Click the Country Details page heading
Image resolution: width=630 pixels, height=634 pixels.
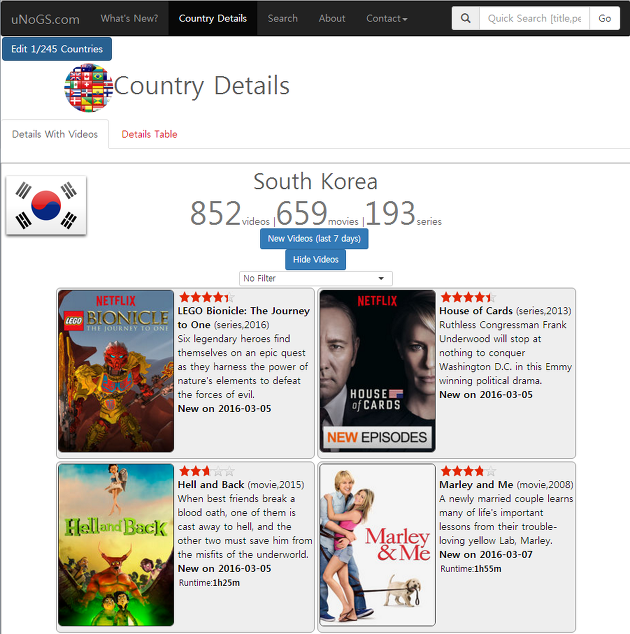coord(202,86)
